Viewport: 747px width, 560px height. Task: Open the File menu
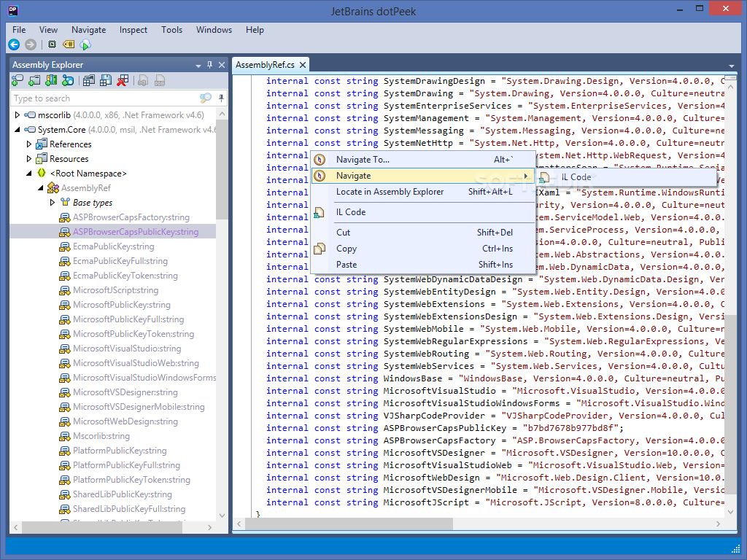pyautogui.click(x=19, y=29)
